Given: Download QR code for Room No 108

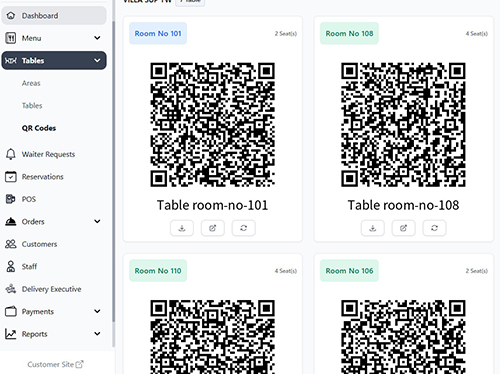Looking at the screenshot, I should point(373,228).
